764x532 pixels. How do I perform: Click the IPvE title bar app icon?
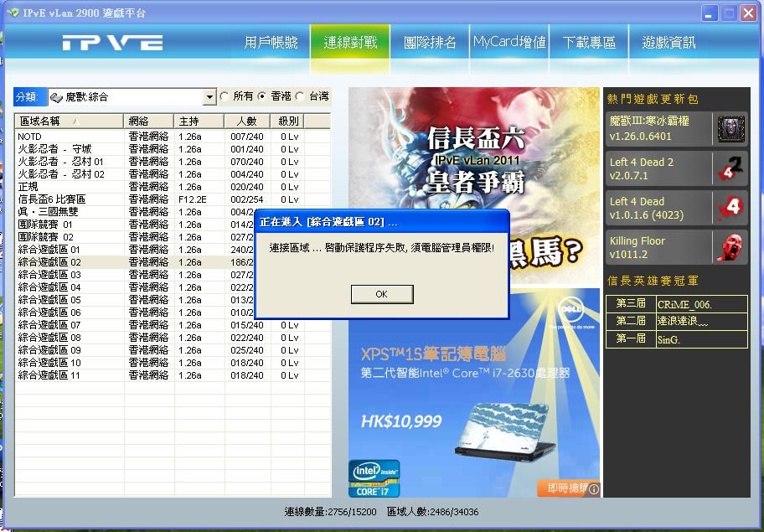[13, 13]
